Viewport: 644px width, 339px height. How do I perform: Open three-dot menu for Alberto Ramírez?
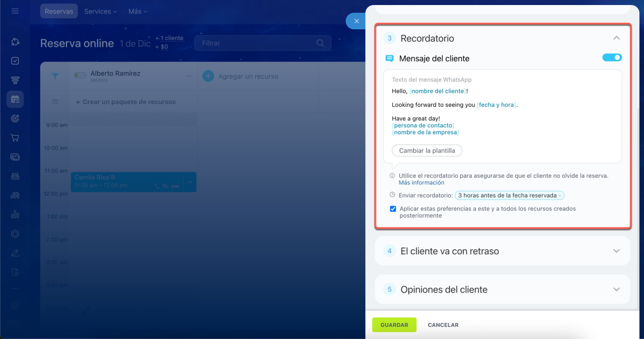coord(189,76)
